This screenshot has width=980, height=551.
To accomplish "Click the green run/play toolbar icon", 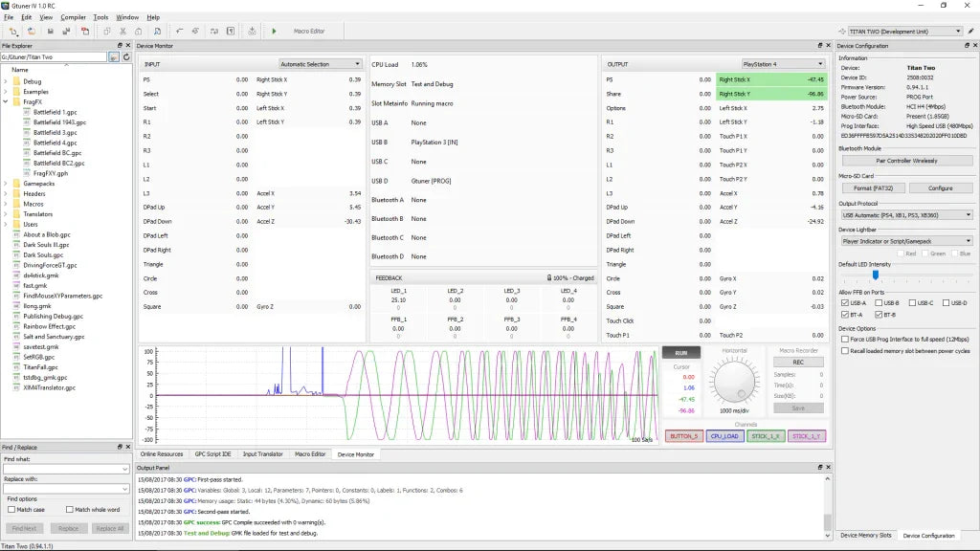I will click(x=274, y=32).
